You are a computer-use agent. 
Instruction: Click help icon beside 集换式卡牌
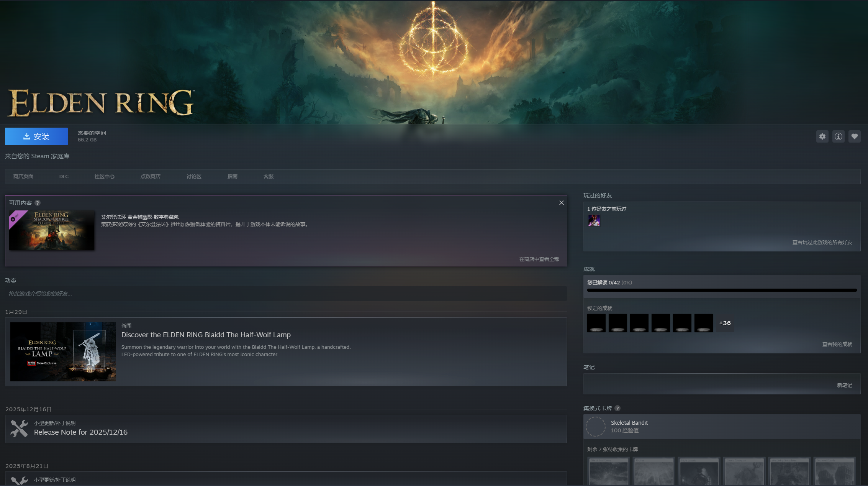pyautogui.click(x=617, y=408)
